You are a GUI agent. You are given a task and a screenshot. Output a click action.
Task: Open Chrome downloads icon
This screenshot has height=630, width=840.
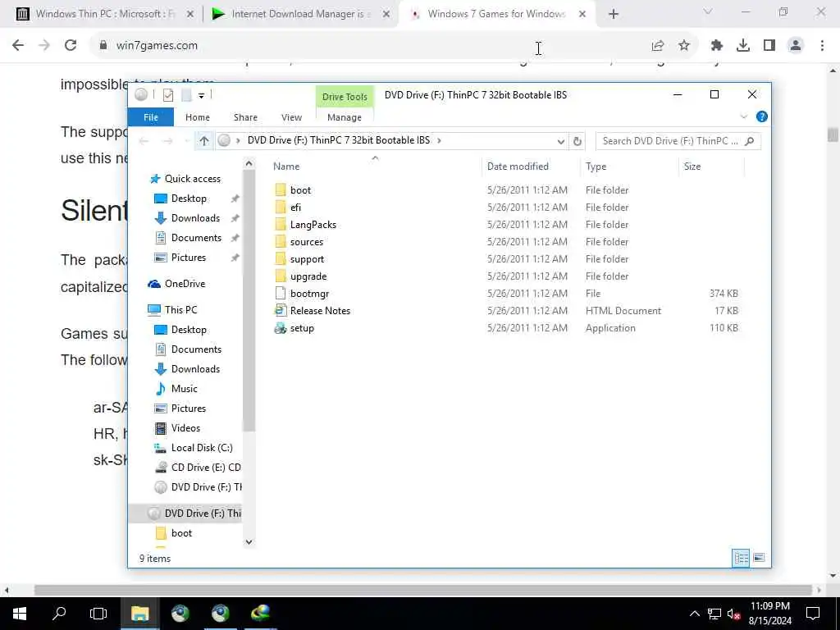743,46
